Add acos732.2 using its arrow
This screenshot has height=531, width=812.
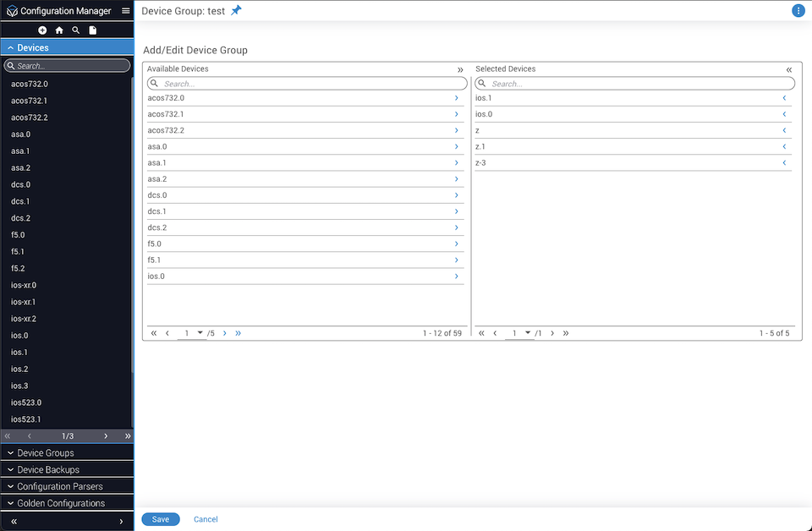pyautogui.click(x=456, y=130)
